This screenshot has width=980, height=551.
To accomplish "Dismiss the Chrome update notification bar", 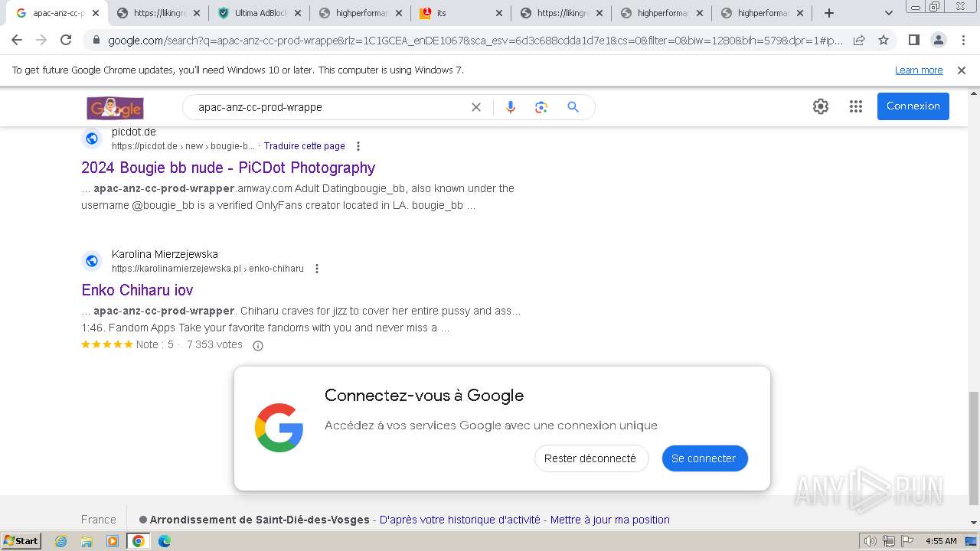I will (962, 70).
